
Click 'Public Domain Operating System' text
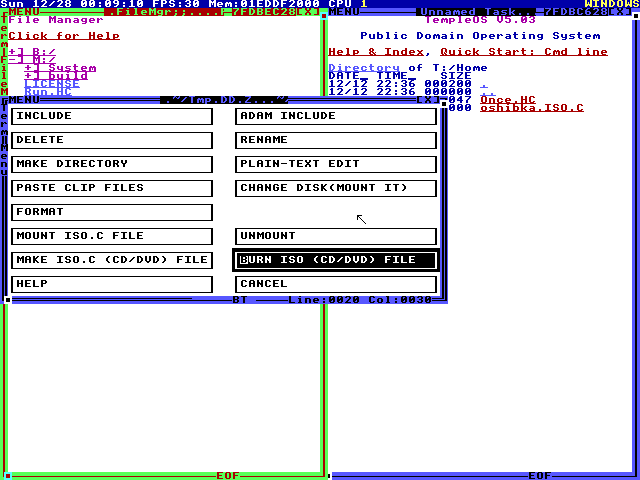[x=480, y=36]
